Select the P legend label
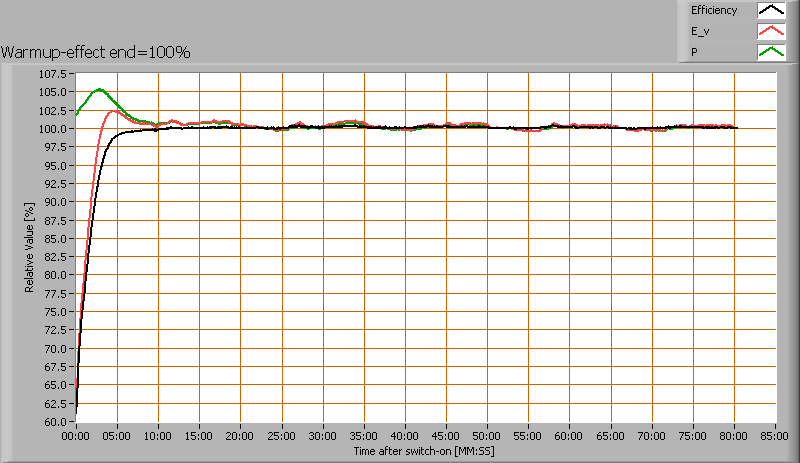 click(694, 53)
